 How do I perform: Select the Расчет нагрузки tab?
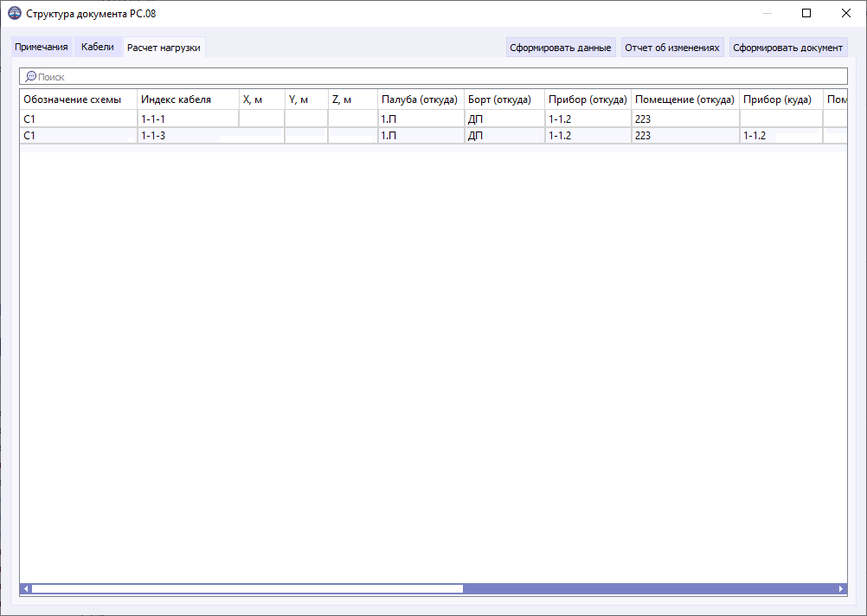point(164,48)
